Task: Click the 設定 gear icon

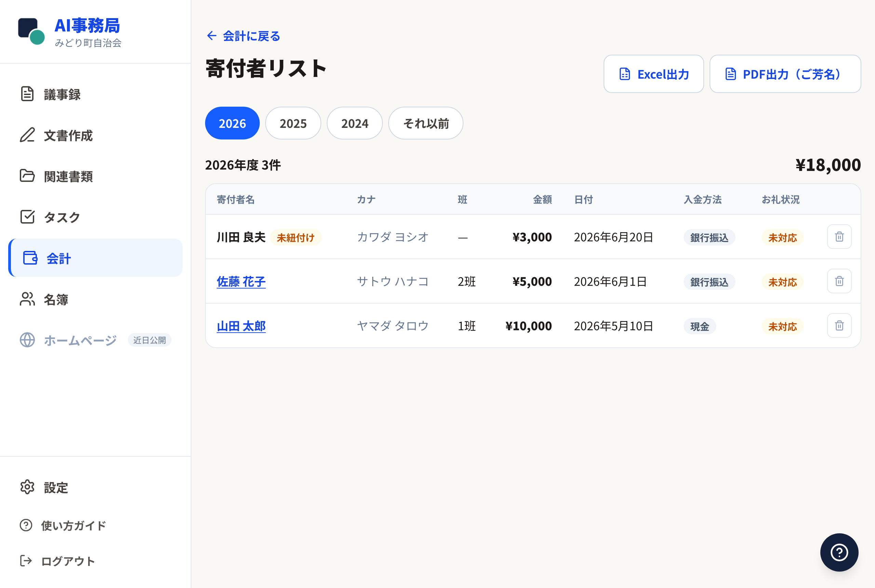Action: tap(27, 487)
